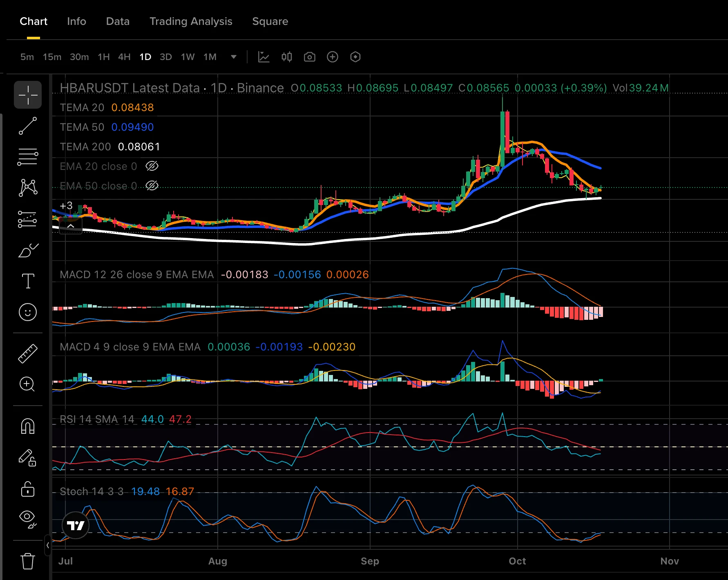The width and height of the screenshot is (728, 580).
Task: Select the brush drawing tool
Action: point(28,250)
